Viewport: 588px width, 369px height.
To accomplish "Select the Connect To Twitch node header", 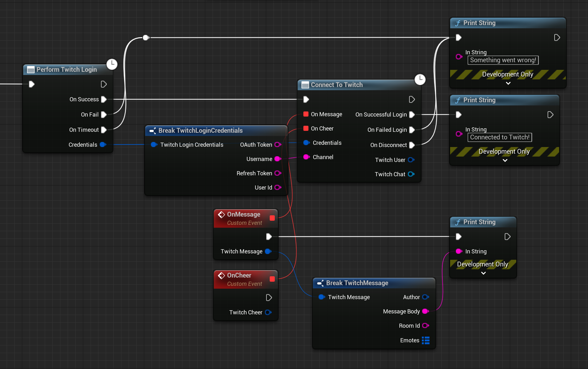I will [x=337, y=85].
